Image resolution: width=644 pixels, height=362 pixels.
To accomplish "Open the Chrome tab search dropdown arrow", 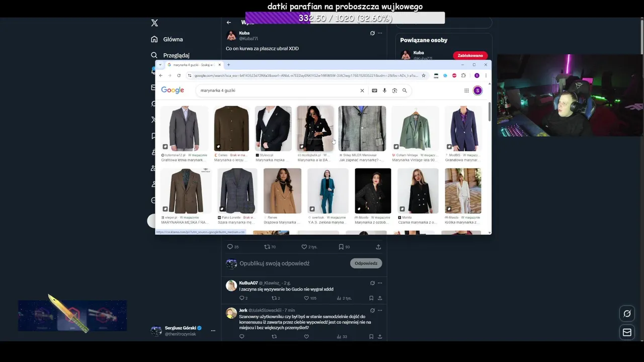I will pyautogui.click(x=160, y=65).
